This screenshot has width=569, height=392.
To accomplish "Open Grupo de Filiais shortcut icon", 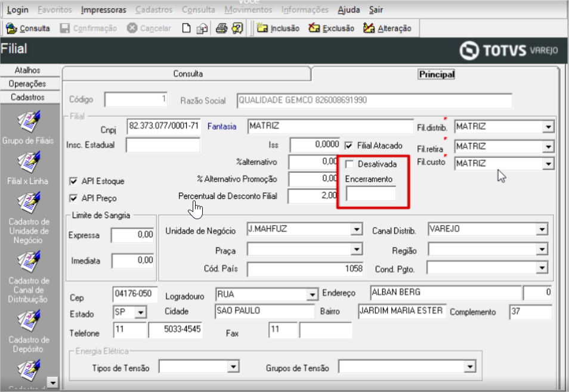I will click(x=29, y=122).
